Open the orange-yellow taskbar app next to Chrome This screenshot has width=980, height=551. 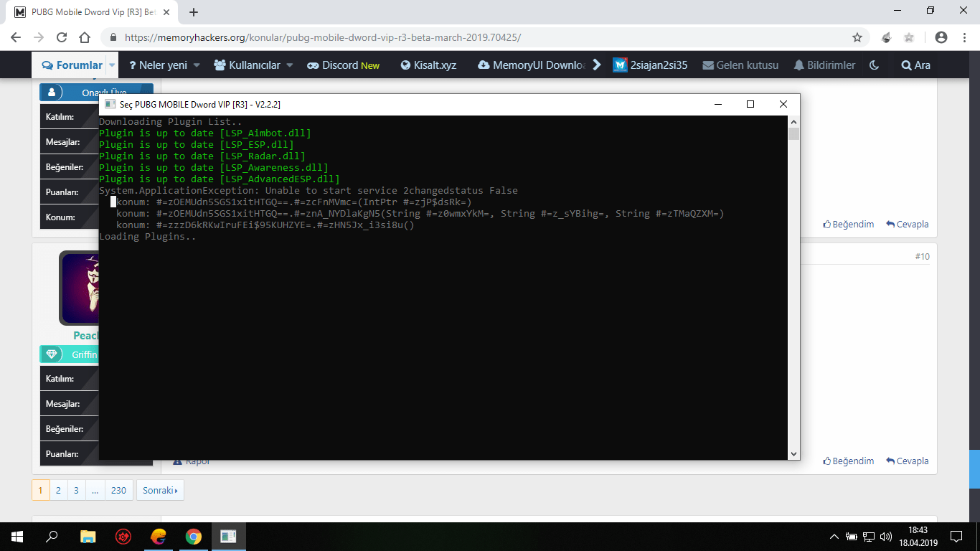click(x=159, y=536)
